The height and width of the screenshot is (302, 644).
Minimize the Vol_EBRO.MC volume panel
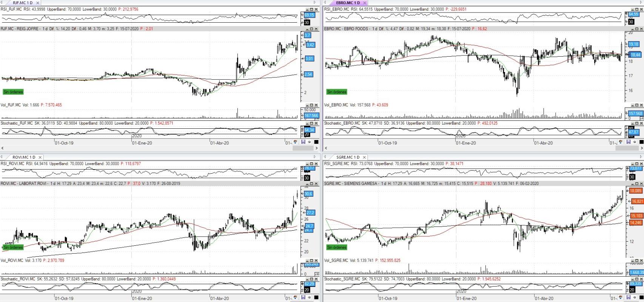pyautogui.click(x=632, y=105)
